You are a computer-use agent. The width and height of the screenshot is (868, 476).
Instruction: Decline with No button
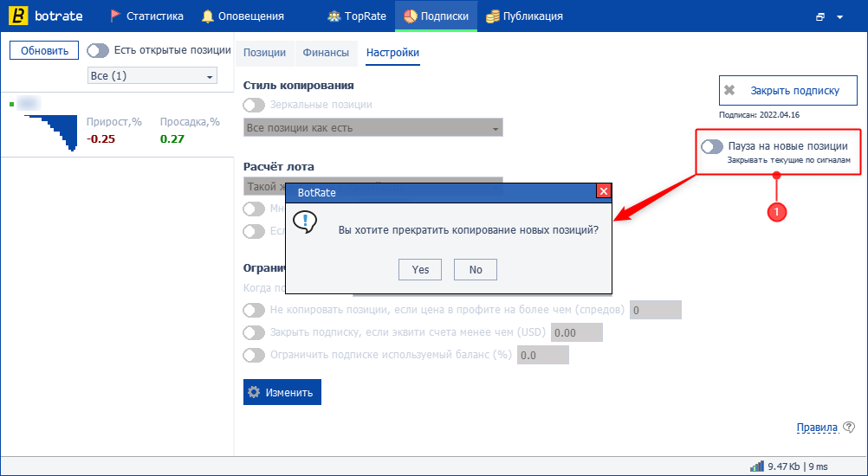[476, 269]
